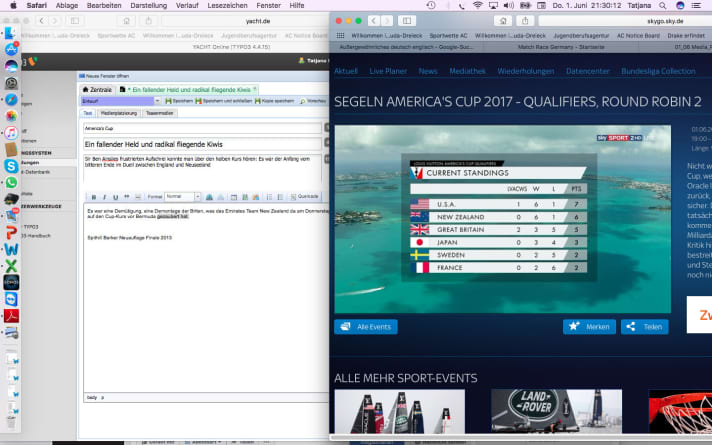712x445 pixels.
Task: Open Siri in the Dock
Action: click(11, 66)
